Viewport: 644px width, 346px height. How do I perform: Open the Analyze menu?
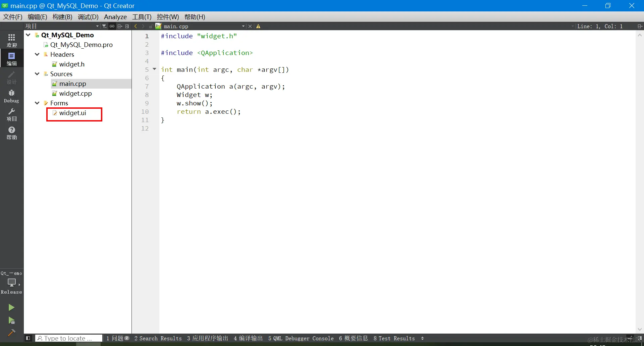pyautogui.click(x=115, y=17)
